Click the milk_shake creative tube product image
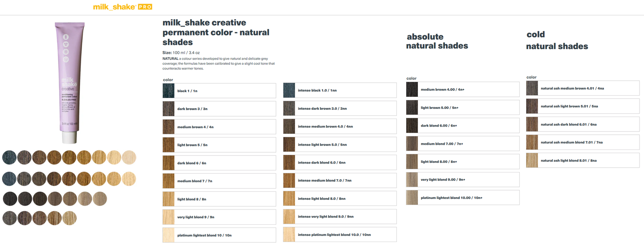Screen dimensions: 644x246 [x=70, y=83]
